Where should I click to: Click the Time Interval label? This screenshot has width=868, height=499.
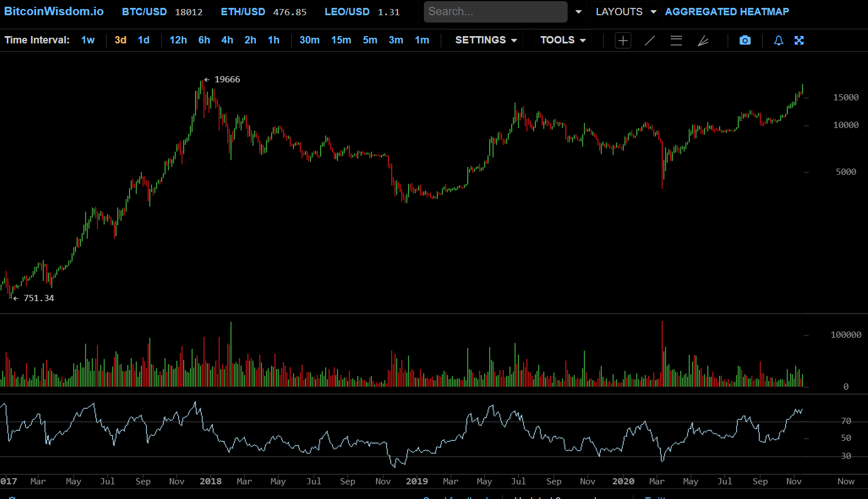(37, 40)
